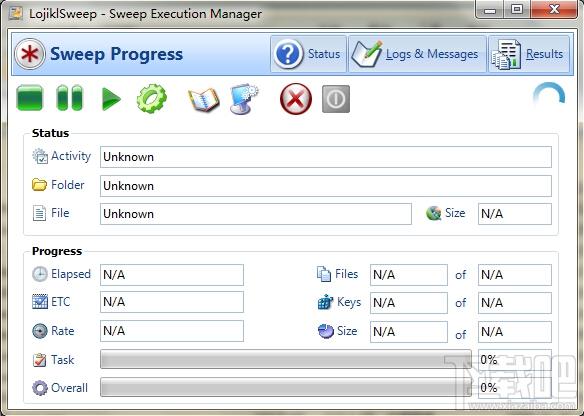Click the Activity field showing Unknown
This screenshot has height=416, width=584.
pyautogui.click(x=326, y=157)
